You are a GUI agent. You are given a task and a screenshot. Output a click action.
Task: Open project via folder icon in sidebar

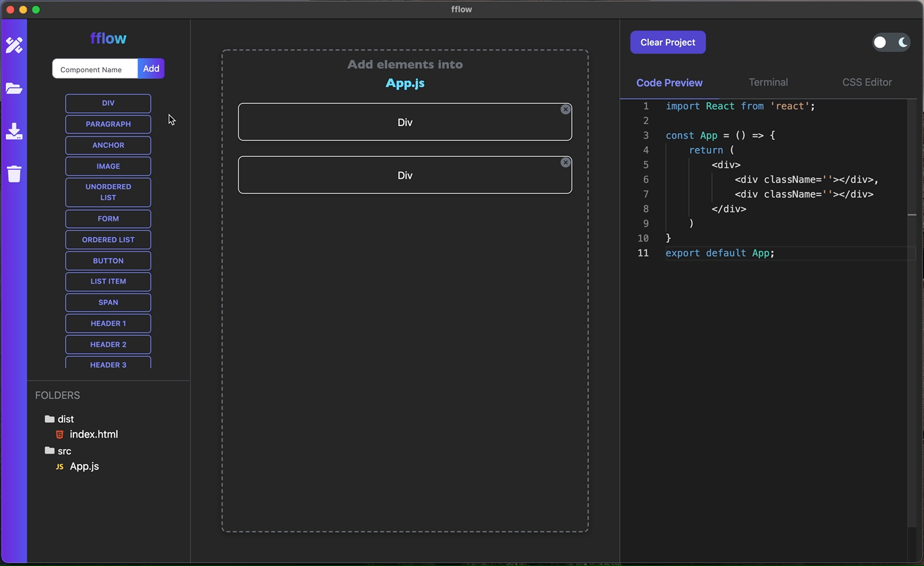(x=14, y=88)
